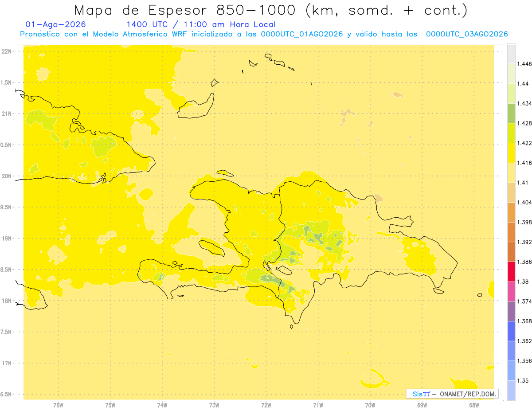Click the legend value '1.428'
Image resolution: width=532 pixels, height=411 pixels.
click(x=524, y=123)
